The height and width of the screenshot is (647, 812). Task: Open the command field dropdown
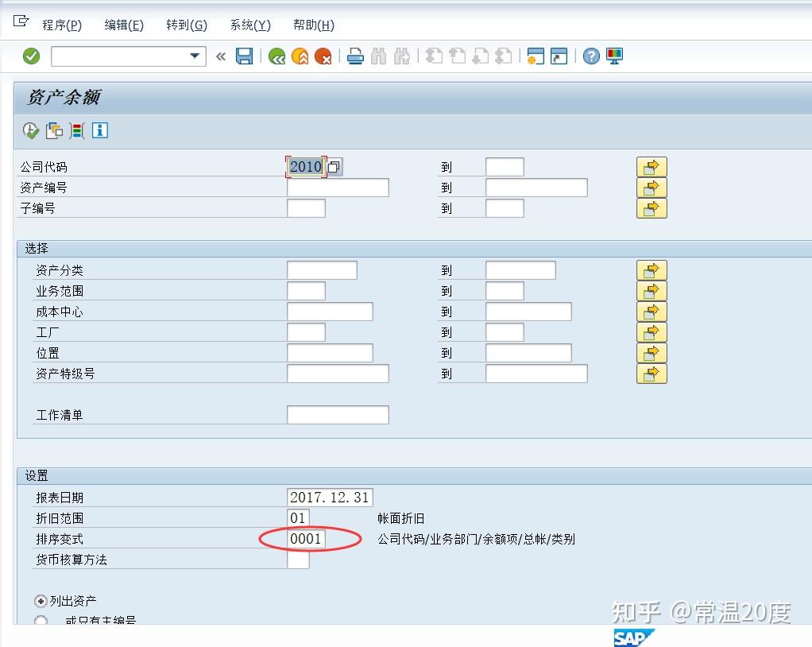[193, 56]
